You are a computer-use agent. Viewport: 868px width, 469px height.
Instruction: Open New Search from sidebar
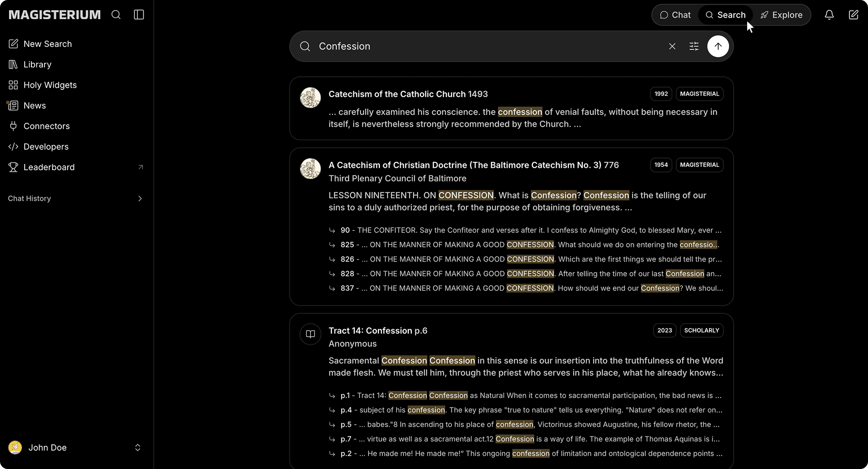pyautogui.click(x=47, y=44)
